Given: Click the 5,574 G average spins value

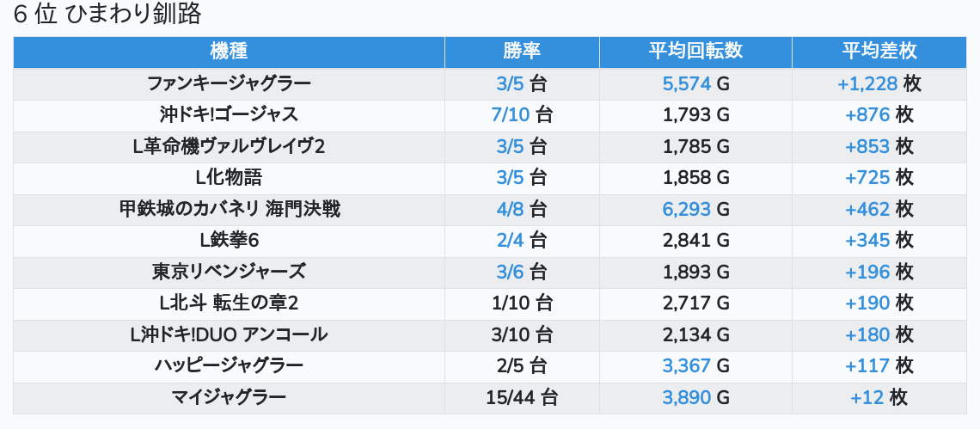Looking at the screenshot, I should (695, 83).
